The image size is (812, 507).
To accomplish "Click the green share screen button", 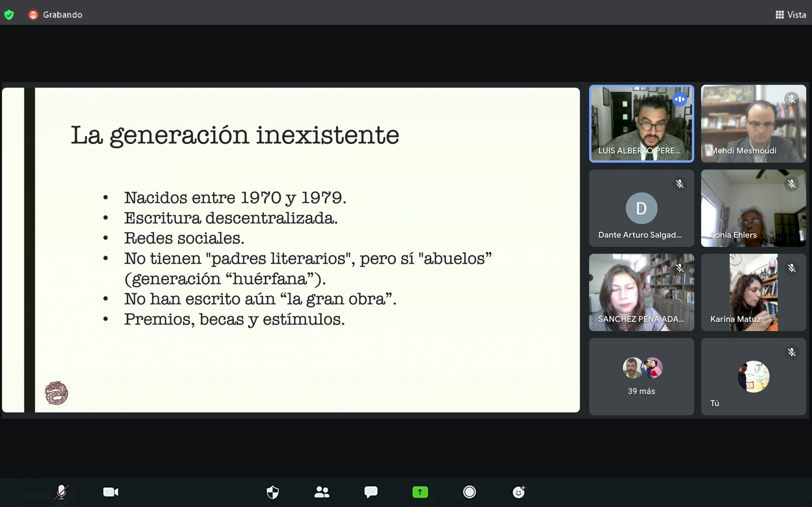I will 420,492.
